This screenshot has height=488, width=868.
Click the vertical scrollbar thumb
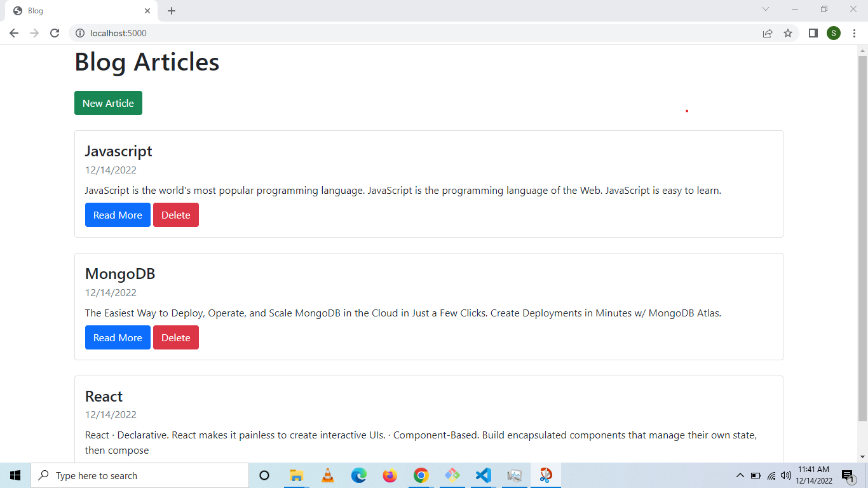point(862,238)
